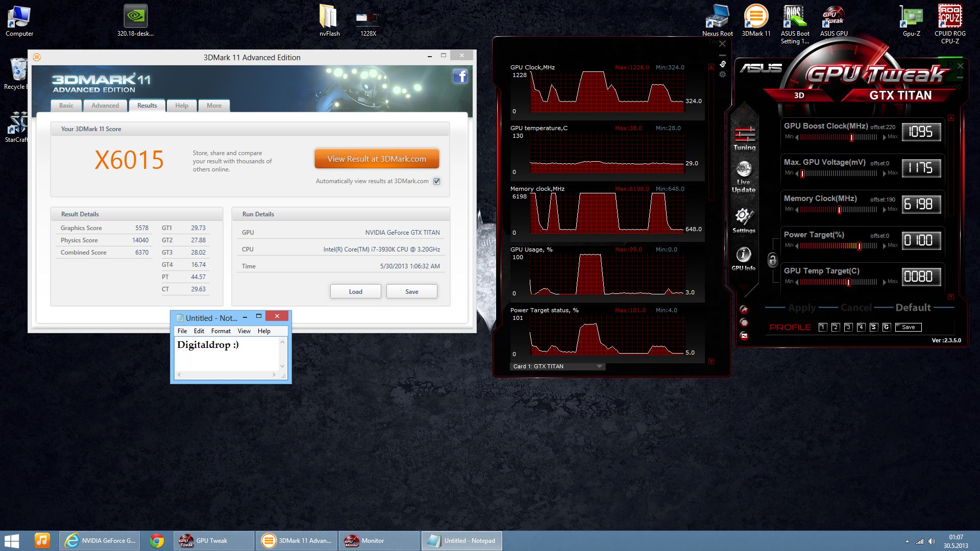Select profile 3 in GPU Tweak
Screen dimensions: 980x551
tap(848, 328)
